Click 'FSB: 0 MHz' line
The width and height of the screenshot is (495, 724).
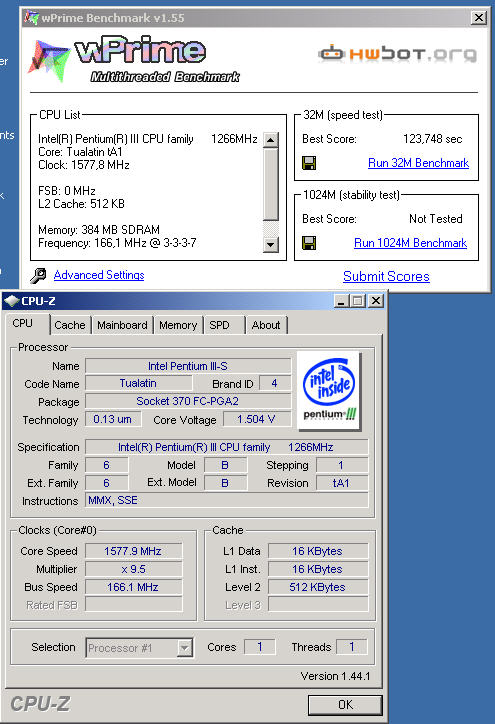point(67,191)
